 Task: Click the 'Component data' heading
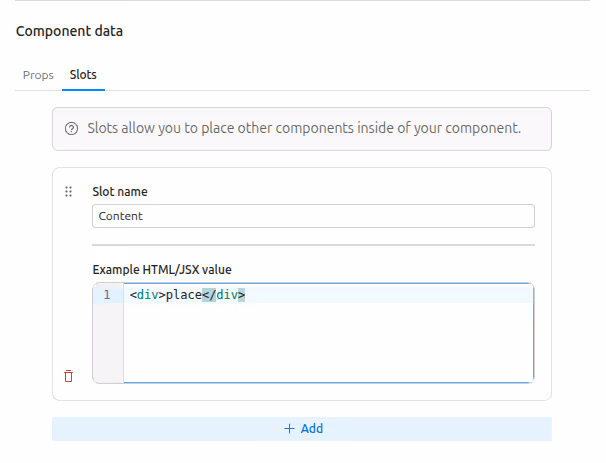click(x=70, y=31)
